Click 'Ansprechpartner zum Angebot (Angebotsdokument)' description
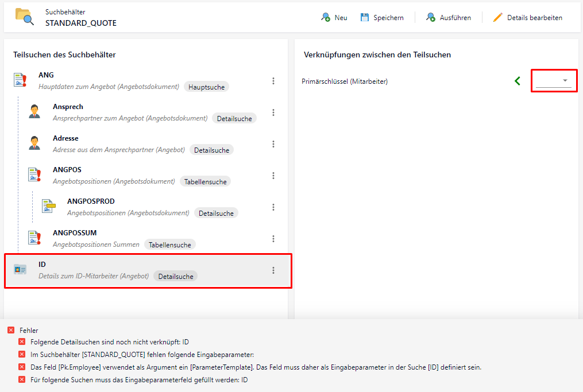Viewport: 583px width, 392px height. pyautogui.click(x=130, y=118)
